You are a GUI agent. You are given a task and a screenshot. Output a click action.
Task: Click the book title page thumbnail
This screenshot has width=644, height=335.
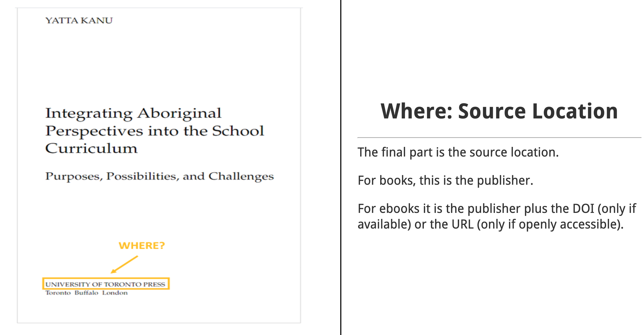(159, 165)
